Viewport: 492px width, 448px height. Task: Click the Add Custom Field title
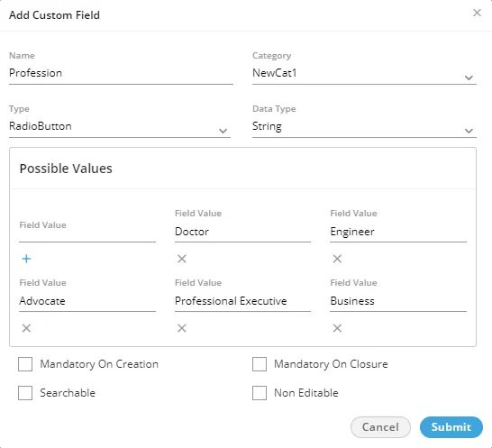(54, 15)
